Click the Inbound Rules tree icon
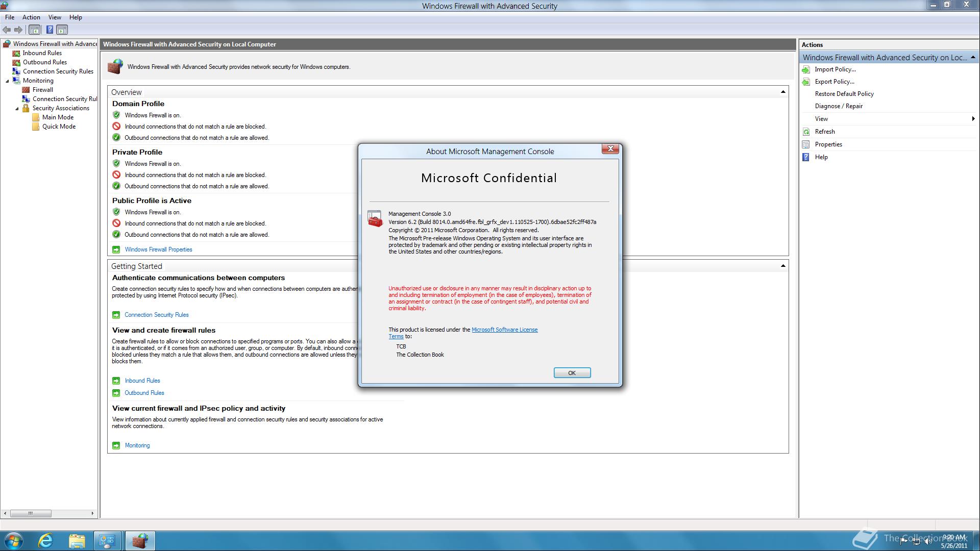The width and height of the screenshot is (980, 551). click(x=16, y=53)
